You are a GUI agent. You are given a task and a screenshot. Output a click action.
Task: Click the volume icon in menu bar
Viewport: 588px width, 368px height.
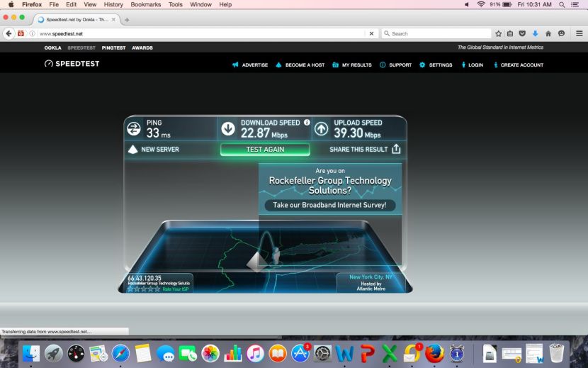coord(467,4)
